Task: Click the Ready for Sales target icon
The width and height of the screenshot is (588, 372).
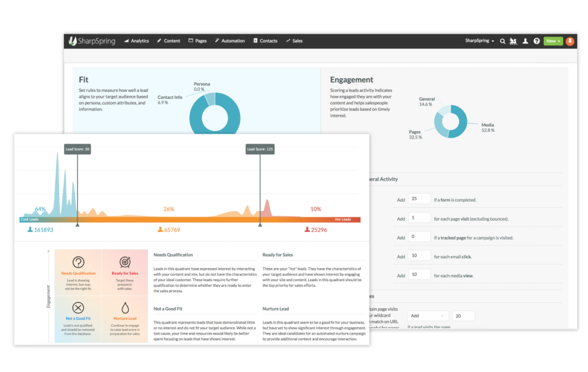Action: click(x=125, y=261)
